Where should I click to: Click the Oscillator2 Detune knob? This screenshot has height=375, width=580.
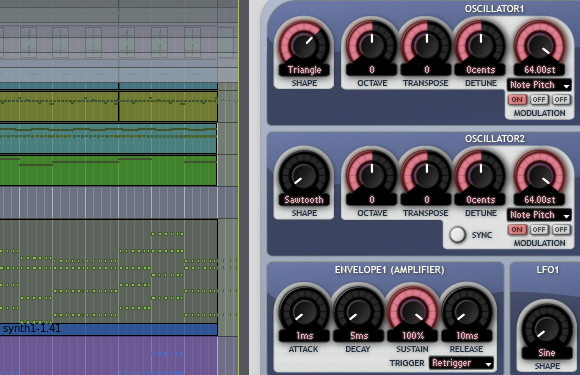(480, 175)
